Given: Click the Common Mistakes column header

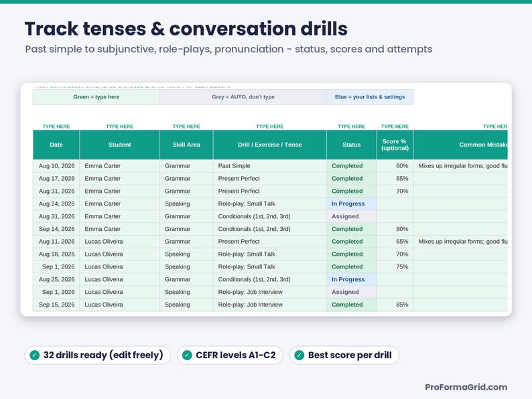Looking at the screenshot, I should pyautogui.click(x=461, y=145).
